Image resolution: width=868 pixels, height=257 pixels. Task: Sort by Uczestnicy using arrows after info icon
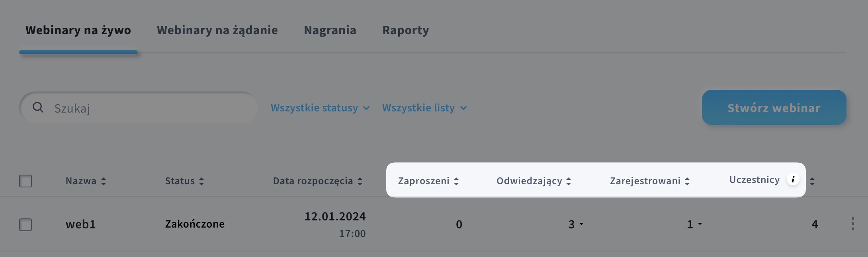[812, 181]
